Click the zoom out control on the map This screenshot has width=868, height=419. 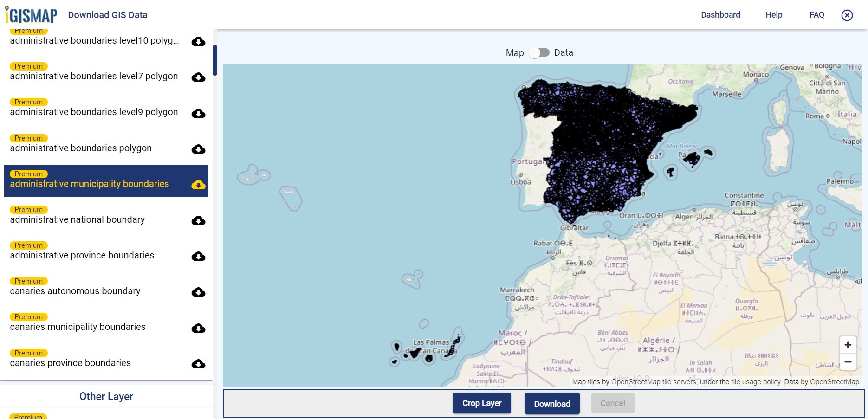[x=848, y=361]
